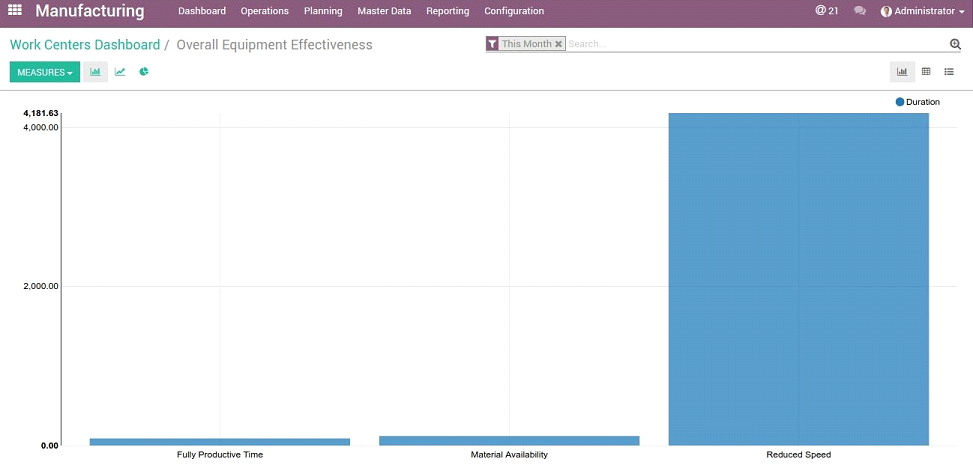
Task: Open the Master Data menu
Action: click(384, 11)
